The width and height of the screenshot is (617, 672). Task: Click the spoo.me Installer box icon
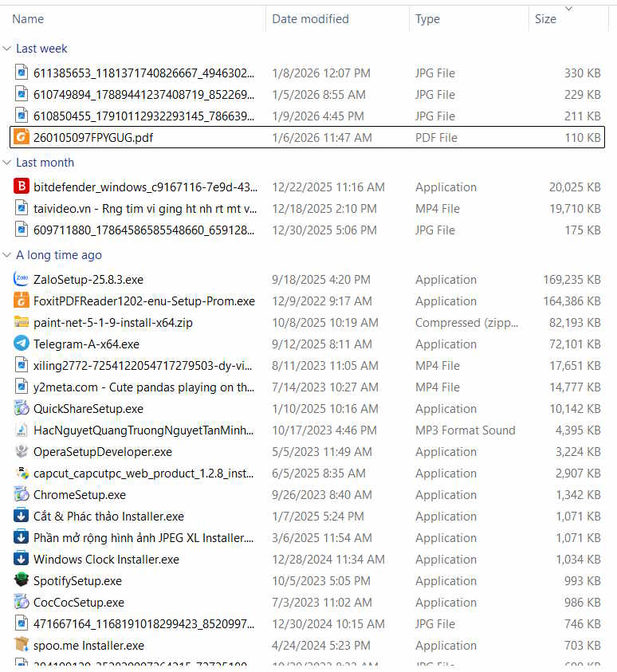pyautogui.click(x=22, y=645)
